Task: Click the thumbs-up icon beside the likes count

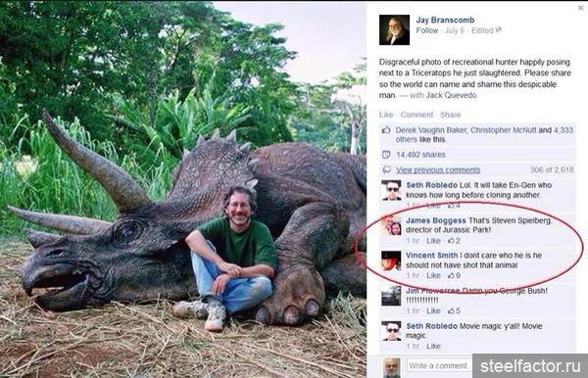Action: coord(386,130)
